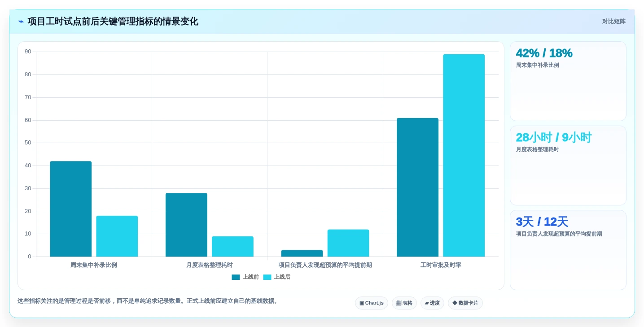This screenshot has width=644, height=327.
Task: Click the 表格 tag chip
Action: [404, 303]
